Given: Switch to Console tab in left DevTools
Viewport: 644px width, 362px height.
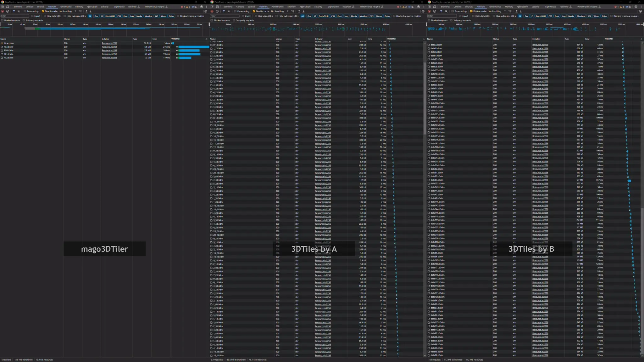Looking at the screenshot, I should point(30,7).
